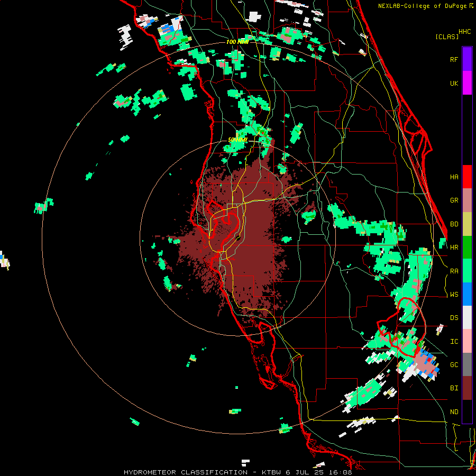The height and width of the screenshot is (476, 476).
Task: Click the light pink IC legend swatch
Action: (467, 341)
